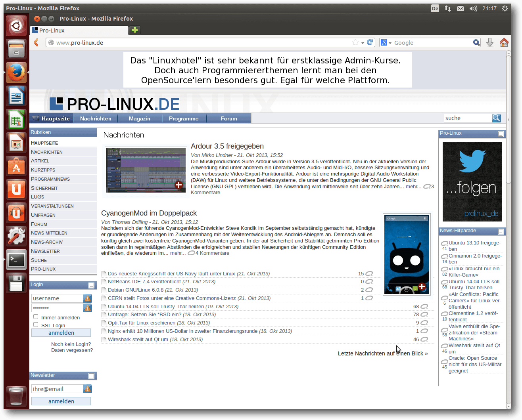
Task: Click the Firefox icon in the launcher
Action: (16, 73)
